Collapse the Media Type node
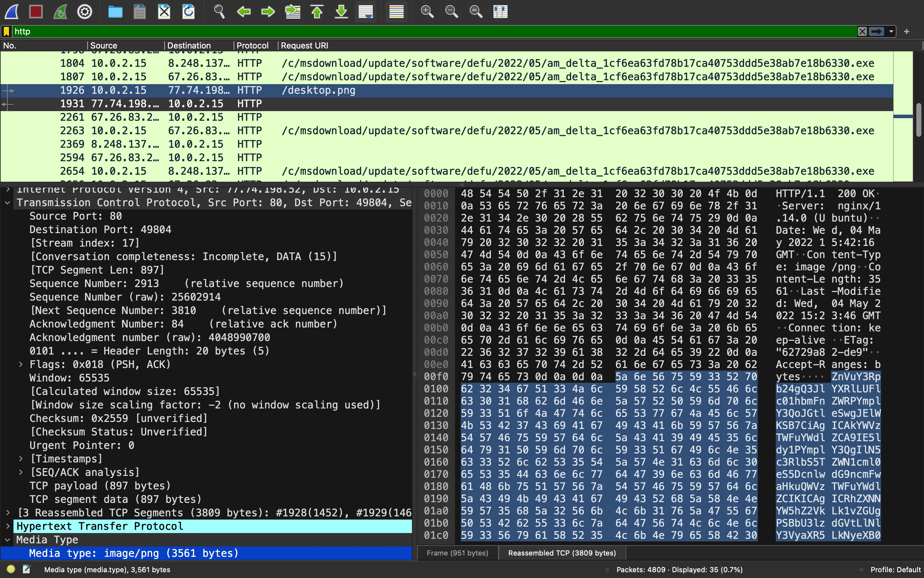Image resolution: width=924 pixels, height=578 pixels. (8, 540)
